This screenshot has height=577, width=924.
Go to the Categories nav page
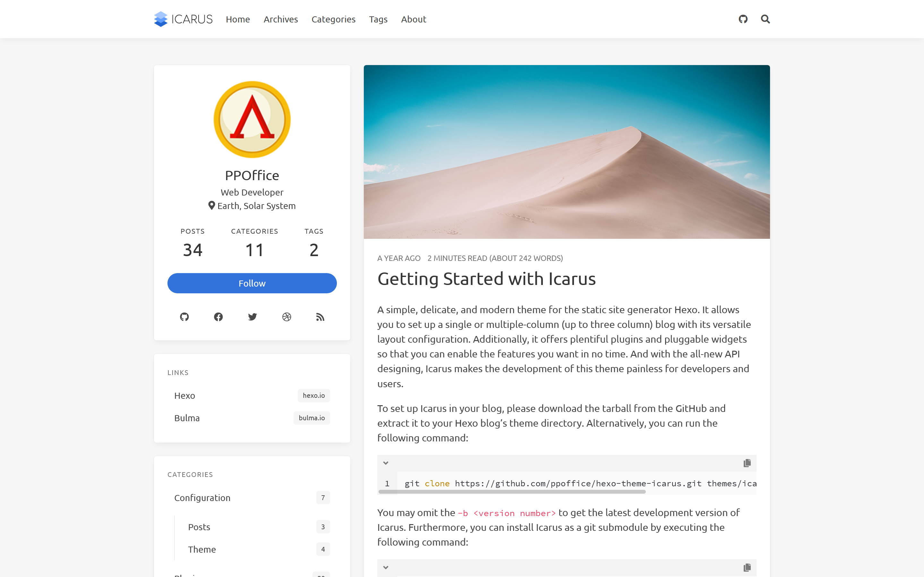coord(333,19)
